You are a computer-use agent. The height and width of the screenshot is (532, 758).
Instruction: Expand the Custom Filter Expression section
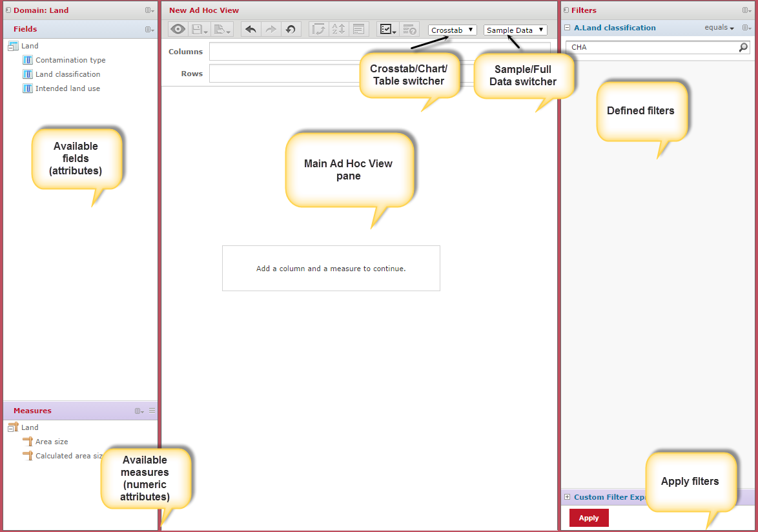(567, 497)
